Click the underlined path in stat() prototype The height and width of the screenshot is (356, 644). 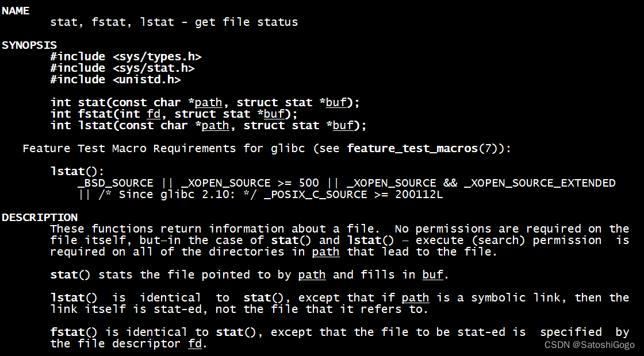209,103
